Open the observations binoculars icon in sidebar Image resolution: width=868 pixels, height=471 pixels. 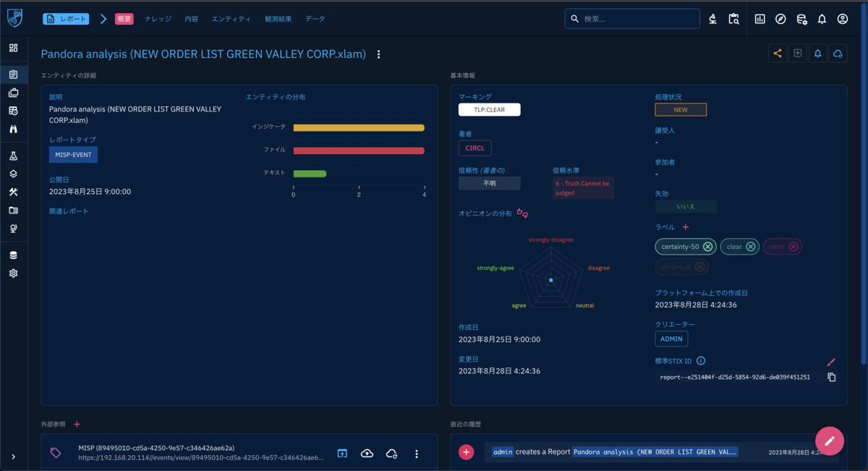coord(13,129)
